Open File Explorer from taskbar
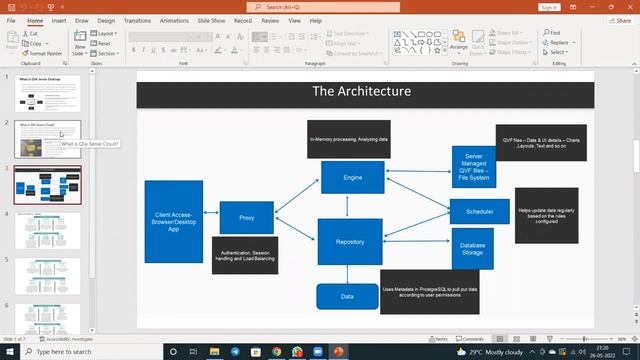640x360 pixels. pos(214,351)
